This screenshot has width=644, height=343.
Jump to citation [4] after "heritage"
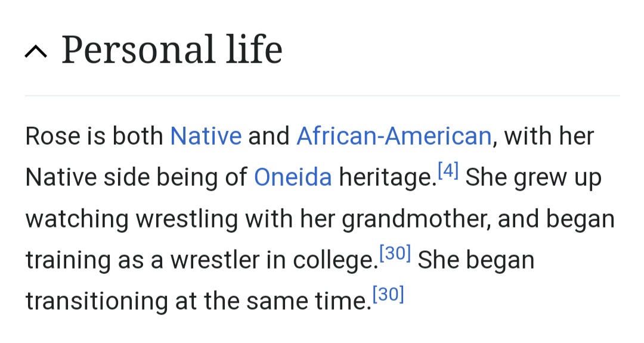pos(447,171)
